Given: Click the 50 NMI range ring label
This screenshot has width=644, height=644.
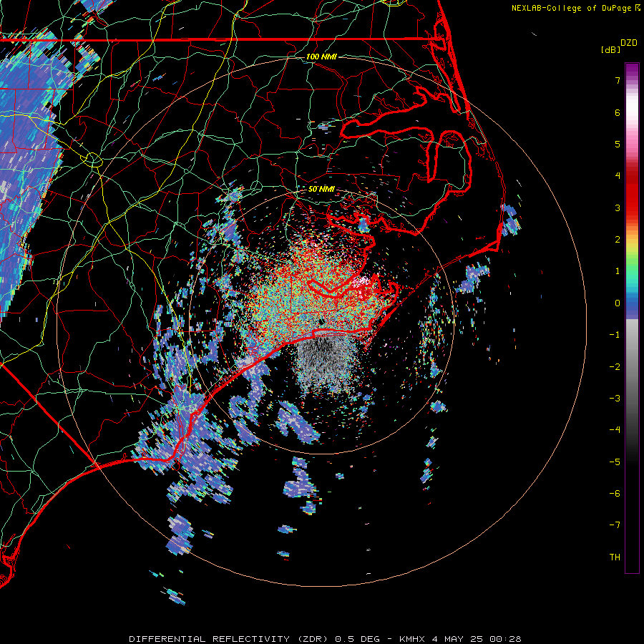Looking at the screenshot, I should point(321,189).
